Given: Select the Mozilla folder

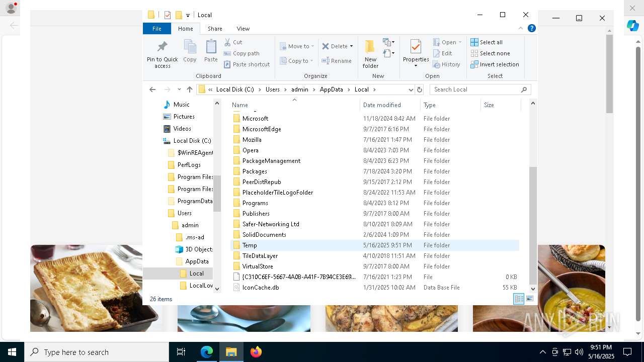Looking at the screenshot, I should (x=375, y=140).
